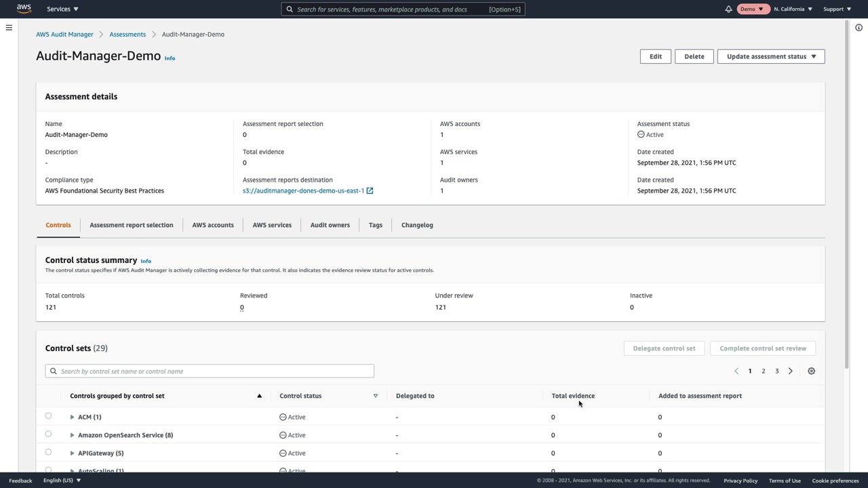The height and width of the screenshot is (488, 868).
Task: Click the Total evidence column header
Action: click(x=573, y=396)
